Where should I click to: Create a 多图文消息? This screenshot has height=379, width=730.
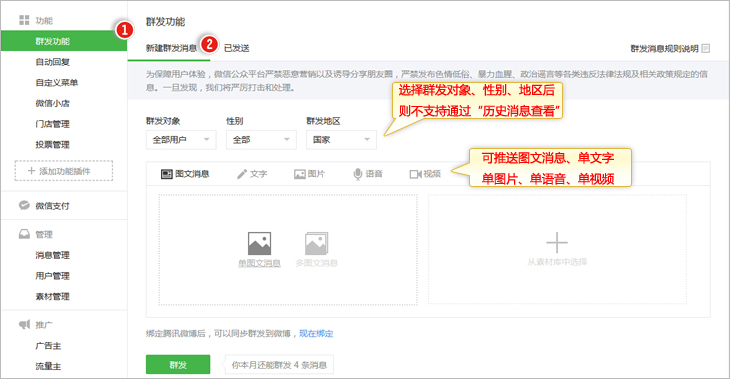tap(317, 250)
